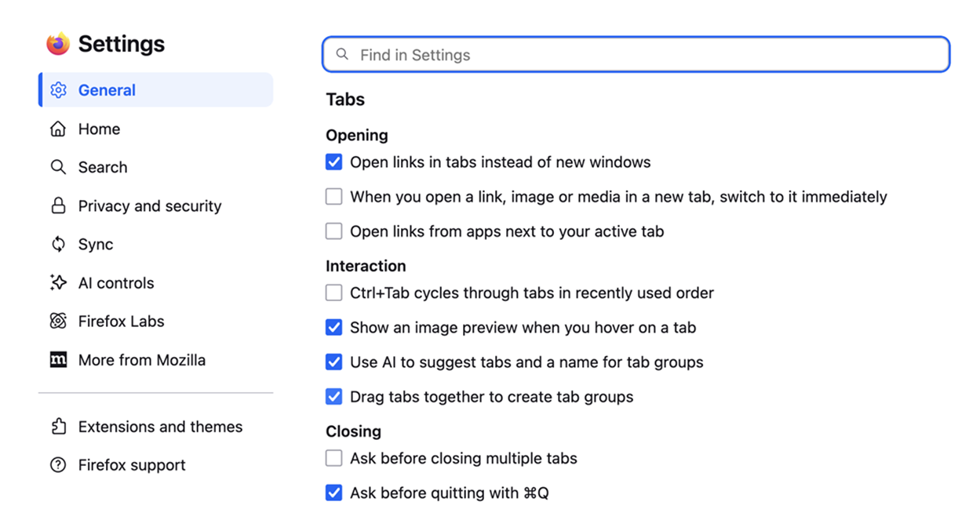Click the Interaction subsection heading
The width and height of the screenshot is (980, 520).
(366, 266)
